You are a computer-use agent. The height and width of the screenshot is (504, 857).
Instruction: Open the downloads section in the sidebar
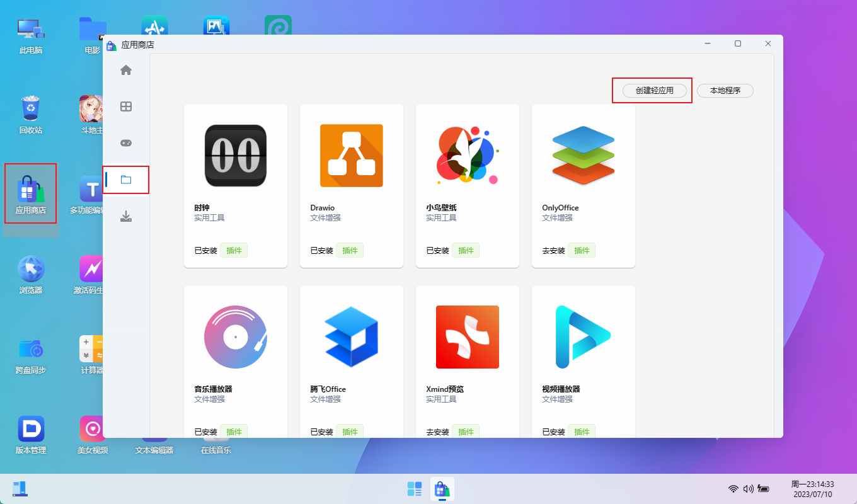(125, 216)
